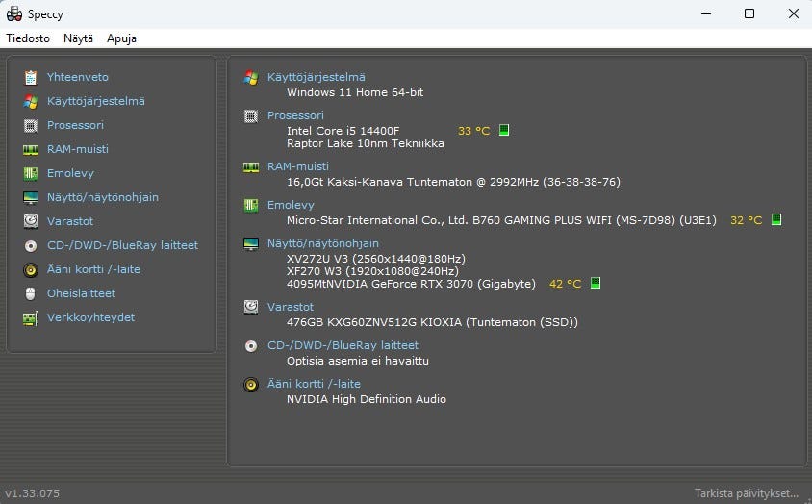
Task: Click the Varastot hard drive sidebar icon
Action: tap(31, 221)
